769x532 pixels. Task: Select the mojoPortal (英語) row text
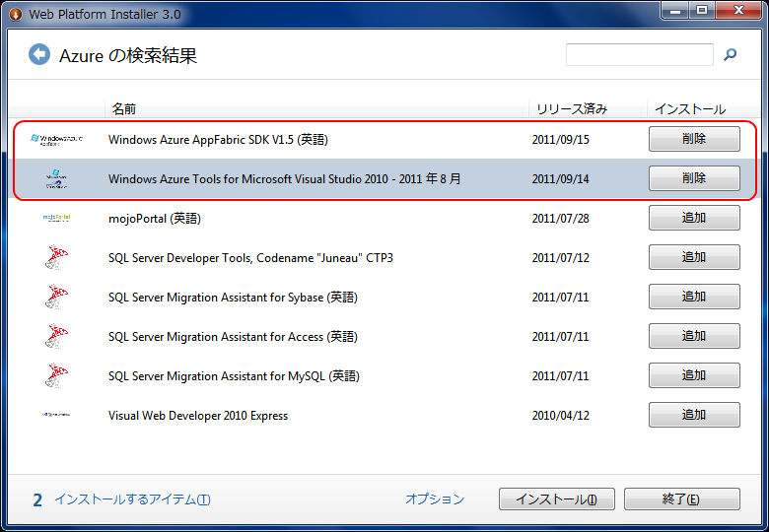(155, 219)
